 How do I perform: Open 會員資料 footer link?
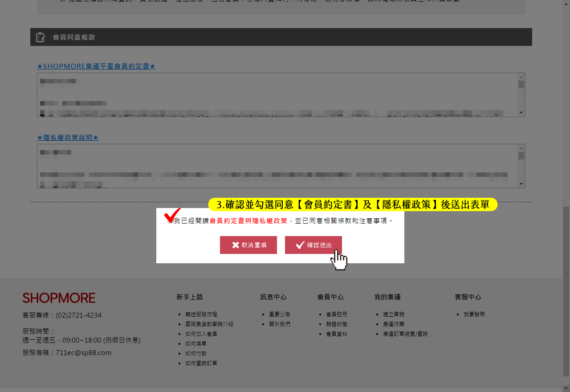pyautogui.click(x=337, y=334)
